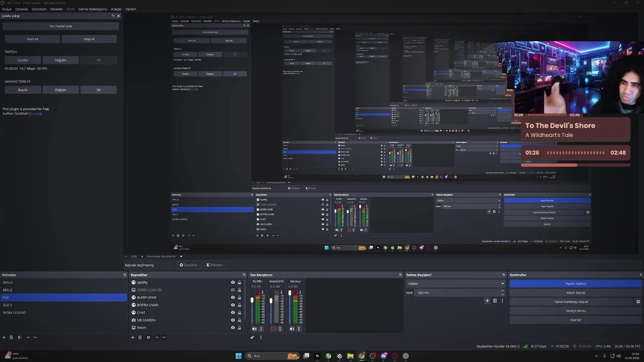
Task: Undock the Sahneler panel
Action: [125, 275]
